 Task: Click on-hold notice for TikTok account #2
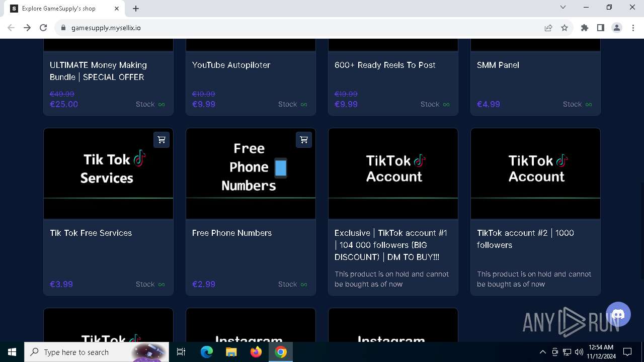coord(534,279)
